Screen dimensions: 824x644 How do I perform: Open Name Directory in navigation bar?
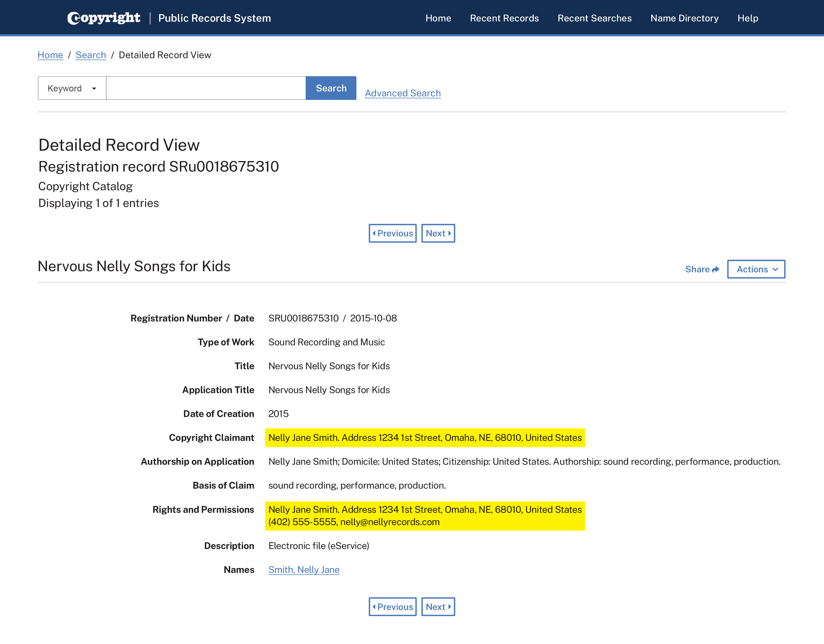pos(684,18)
